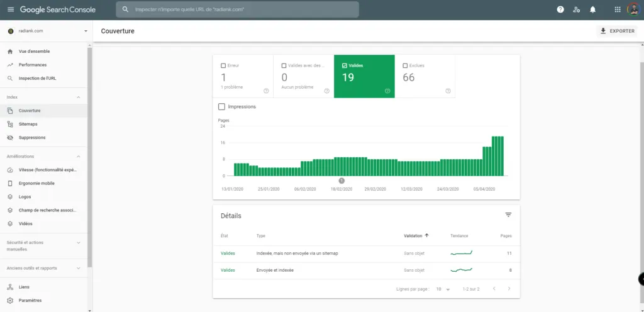Click the chart annotation marker labeled 1
Viewport: 644px width, 312px height.
pos(341,181)
